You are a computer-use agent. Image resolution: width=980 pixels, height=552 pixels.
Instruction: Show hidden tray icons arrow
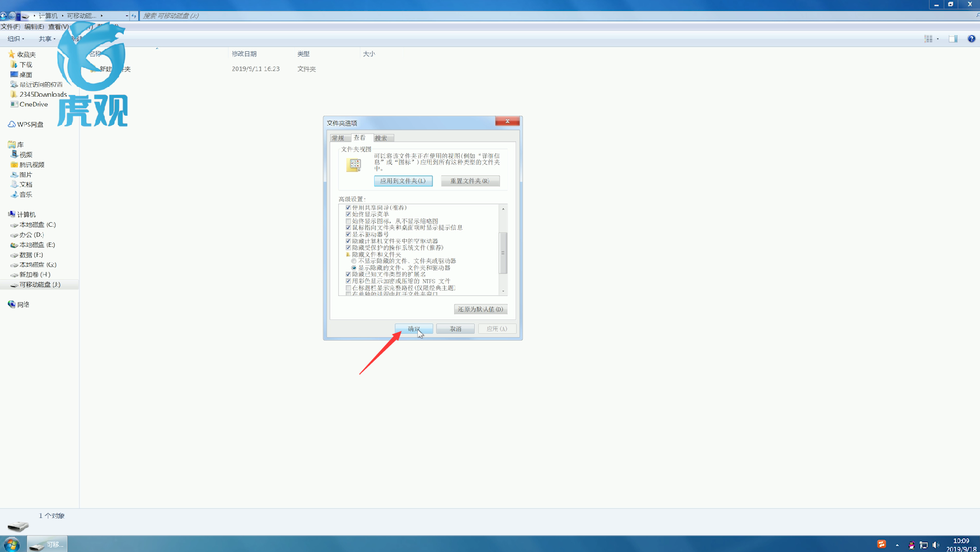pos(897,545)
